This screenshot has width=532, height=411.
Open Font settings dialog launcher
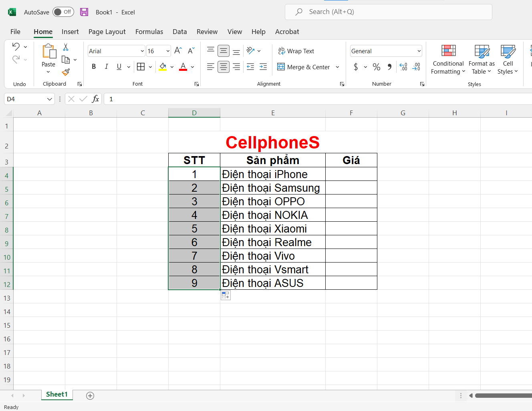197,84
